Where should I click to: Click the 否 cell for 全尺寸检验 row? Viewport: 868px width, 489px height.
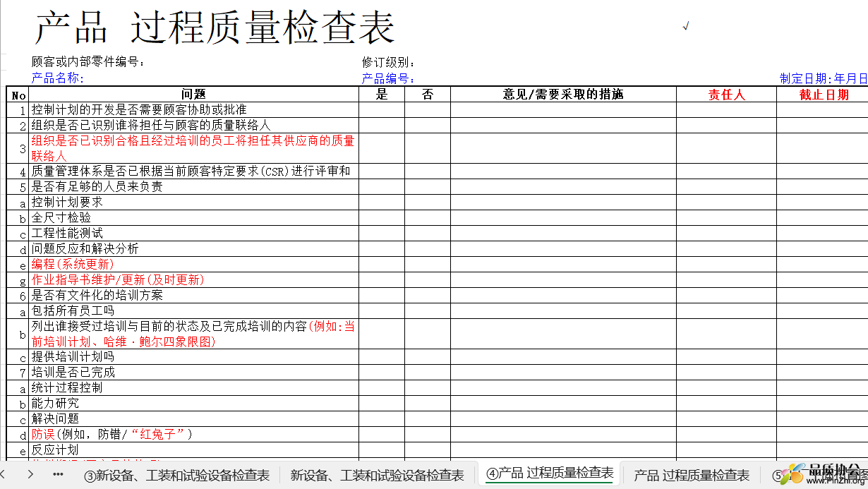tap(428, 218)
